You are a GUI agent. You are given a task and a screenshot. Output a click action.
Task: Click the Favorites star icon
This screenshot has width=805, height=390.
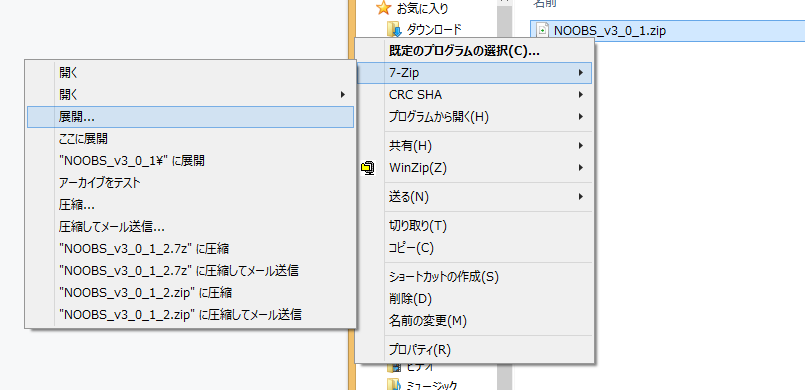click(x=383, y=8)
